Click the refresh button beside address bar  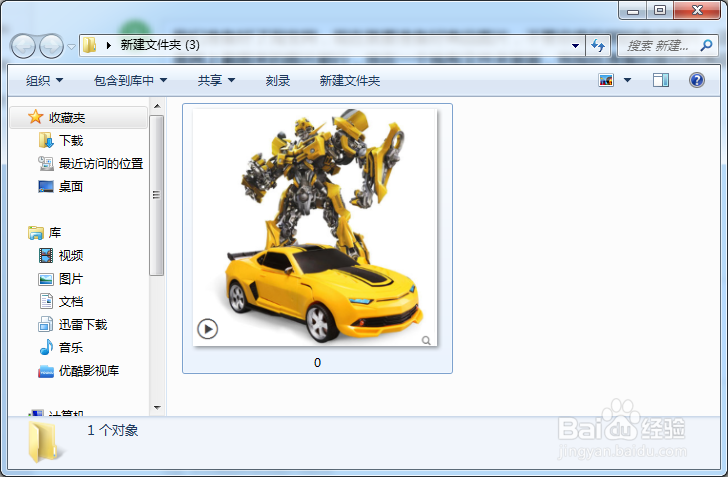598,46
